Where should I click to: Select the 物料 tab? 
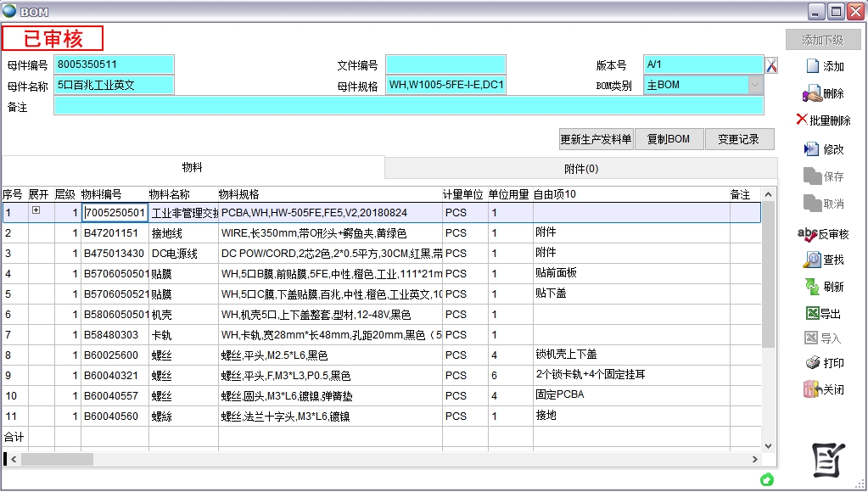[x=193, y=169]
